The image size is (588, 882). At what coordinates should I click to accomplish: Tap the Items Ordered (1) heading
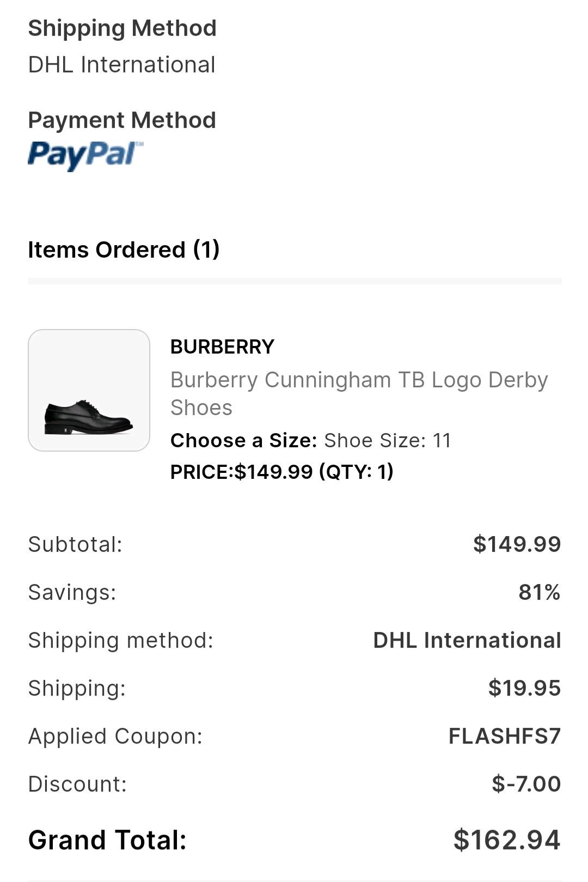pyautogui.click(x=124, y=250)
